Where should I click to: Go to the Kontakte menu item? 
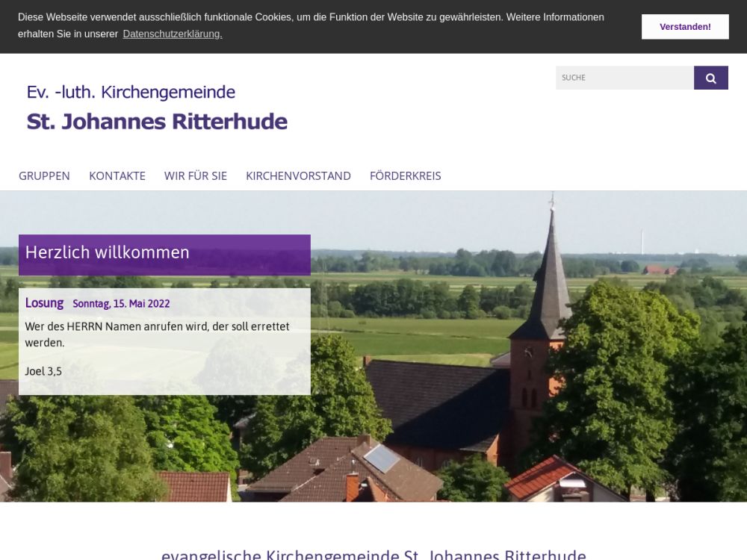(x=117, y=175)
